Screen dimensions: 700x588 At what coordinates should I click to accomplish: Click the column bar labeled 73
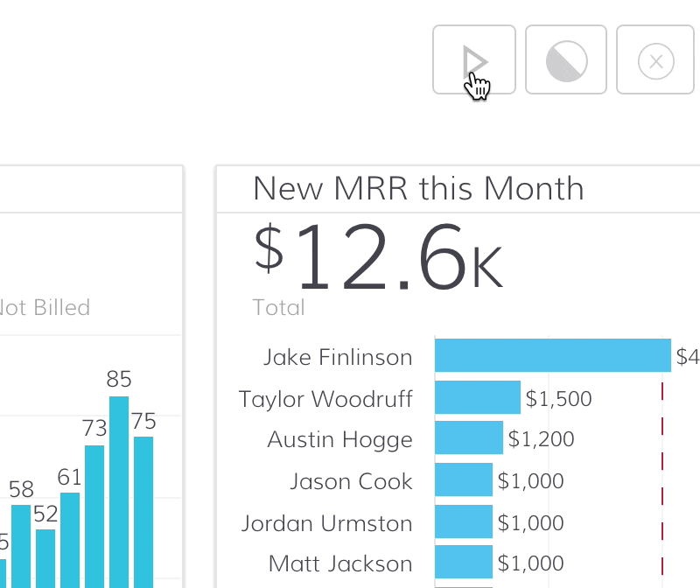tap(94, 516)
